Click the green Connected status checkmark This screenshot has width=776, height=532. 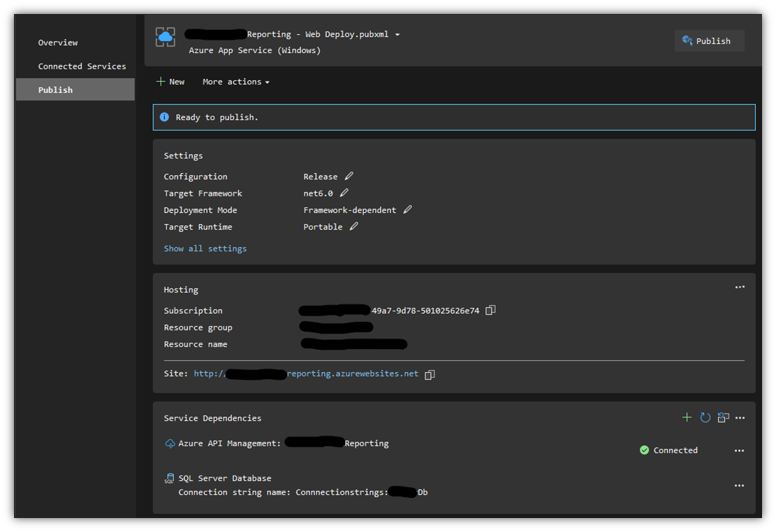(x=645, y=450)
